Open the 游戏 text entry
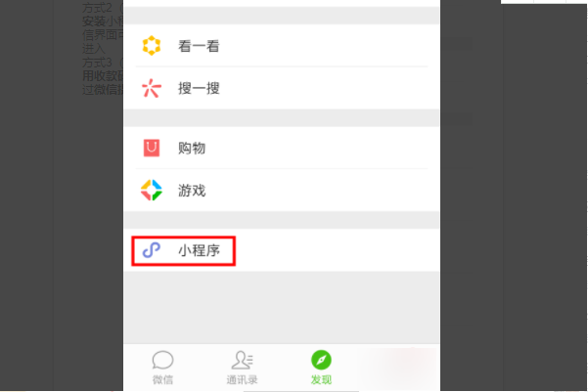 tap(192, 191)
